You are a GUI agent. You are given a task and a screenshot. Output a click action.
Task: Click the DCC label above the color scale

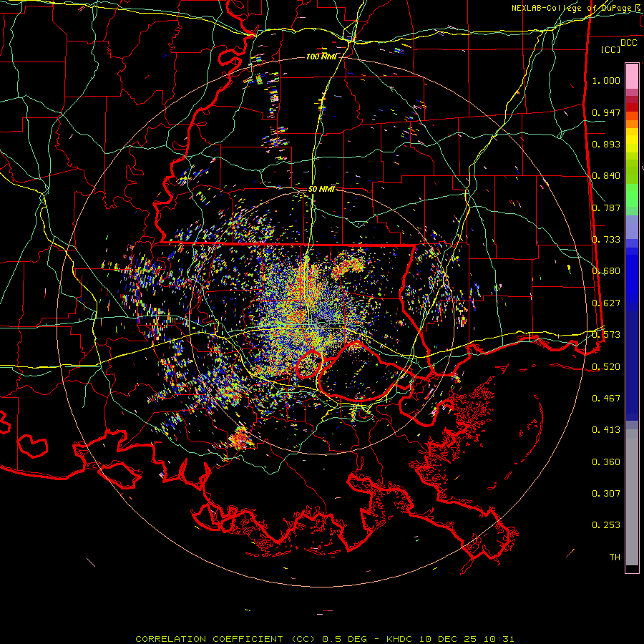coord(628,43)
